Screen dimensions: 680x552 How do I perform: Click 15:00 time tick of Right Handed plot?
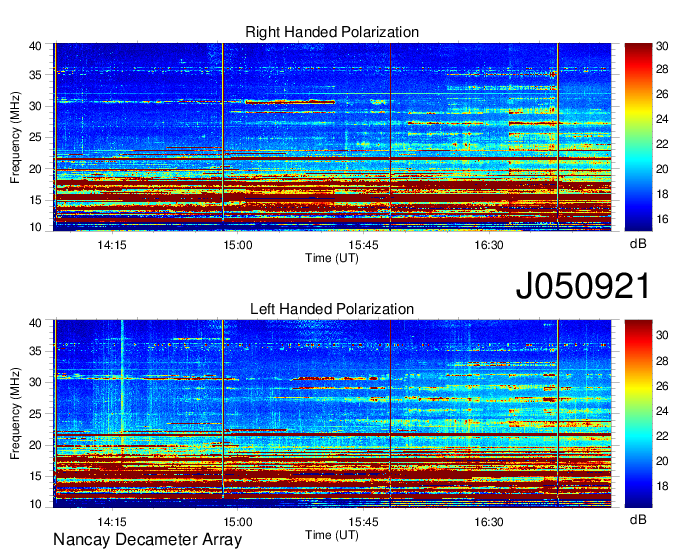coord(238,245)
